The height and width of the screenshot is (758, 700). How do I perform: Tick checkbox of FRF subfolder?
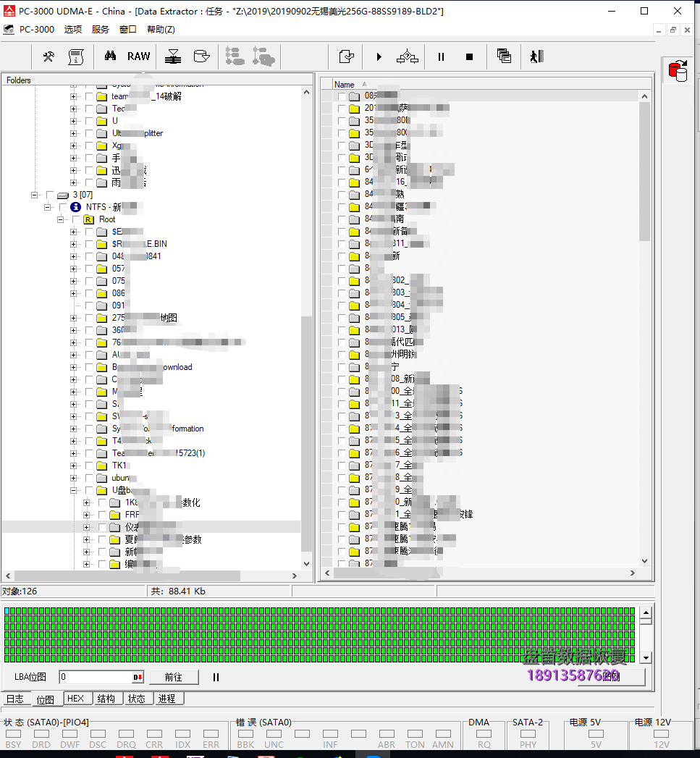[102, 515]
